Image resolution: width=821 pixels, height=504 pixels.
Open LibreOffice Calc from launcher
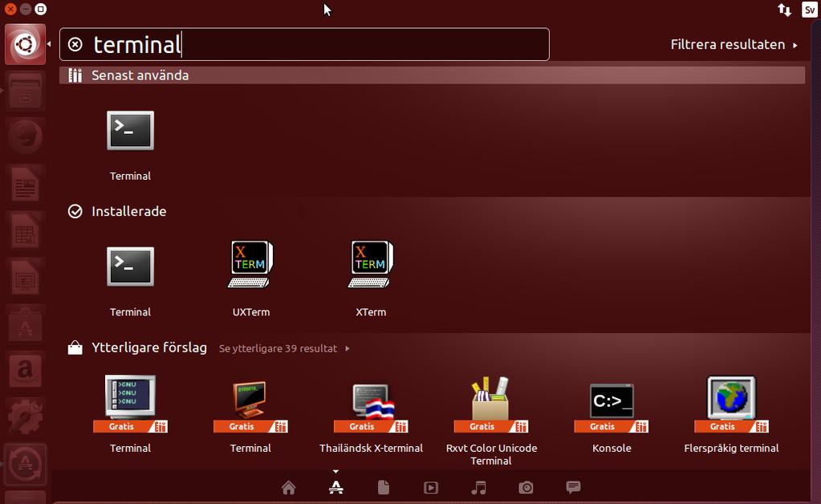(x=25, y=230)
